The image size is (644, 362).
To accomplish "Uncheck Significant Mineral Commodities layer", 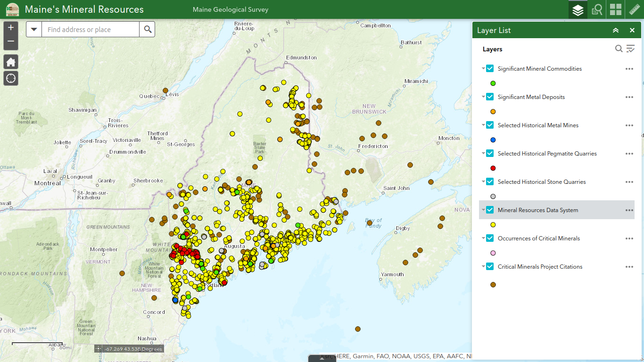I will [490, 68].
